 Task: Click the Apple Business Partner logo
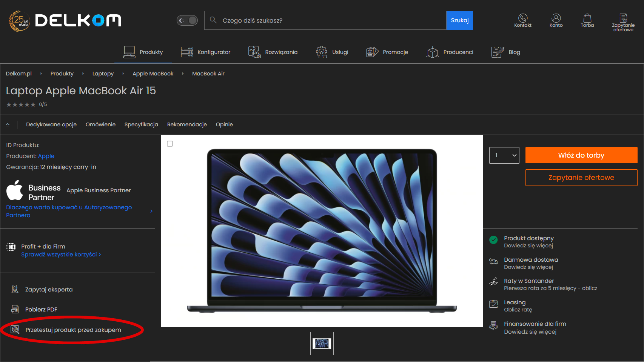point(33,190)
